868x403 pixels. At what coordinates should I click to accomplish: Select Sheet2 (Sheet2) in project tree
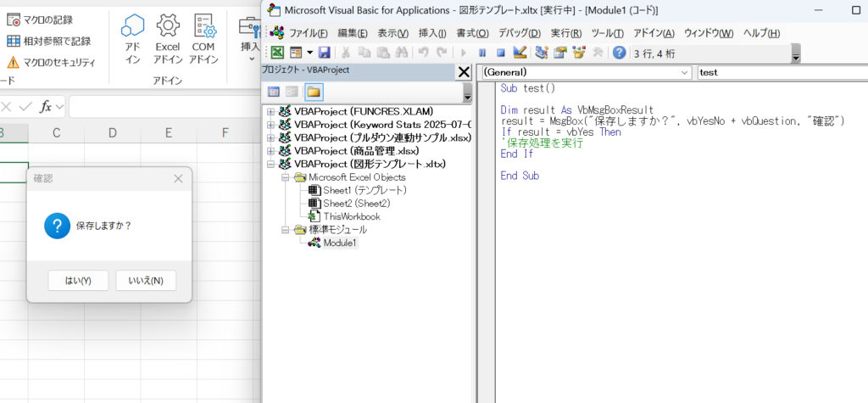point(357,204)
